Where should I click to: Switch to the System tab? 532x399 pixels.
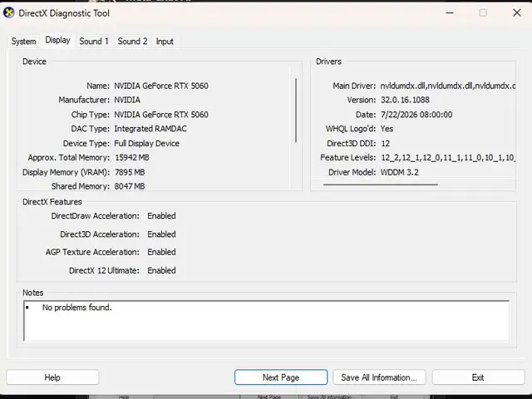(x=23, y=42)
